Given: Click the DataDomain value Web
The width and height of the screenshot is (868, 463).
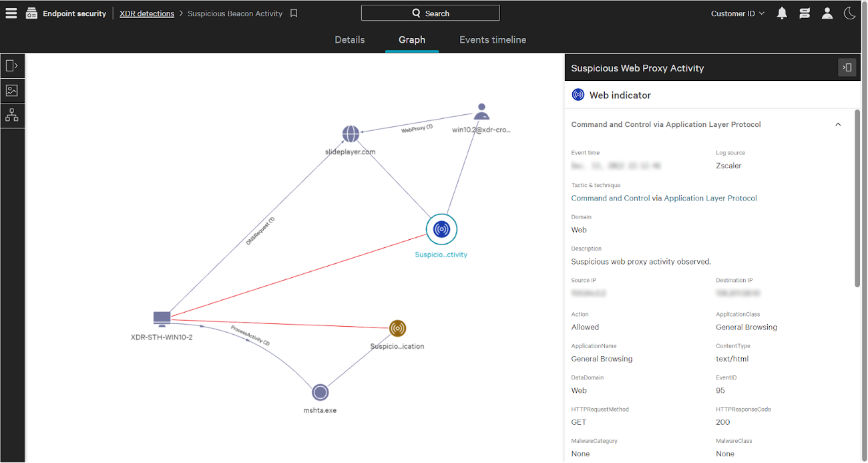Looking at the screenshot, I should coord(579,391).
